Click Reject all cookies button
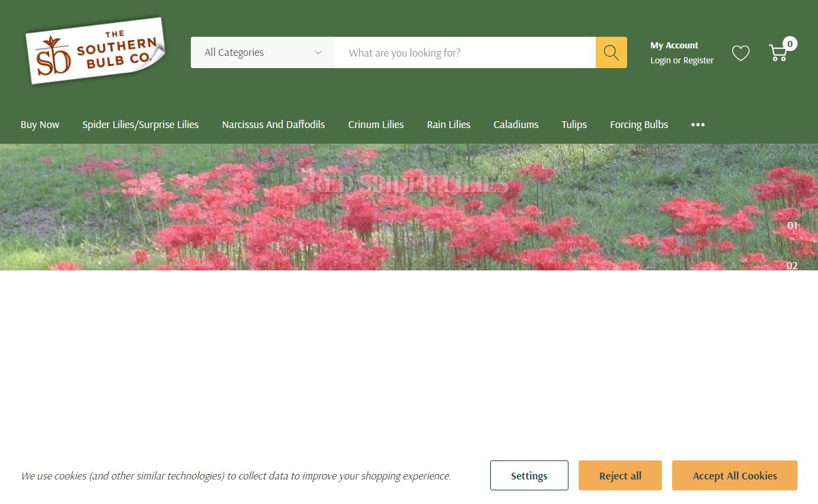818x504 pixels. tap(620, 475)
